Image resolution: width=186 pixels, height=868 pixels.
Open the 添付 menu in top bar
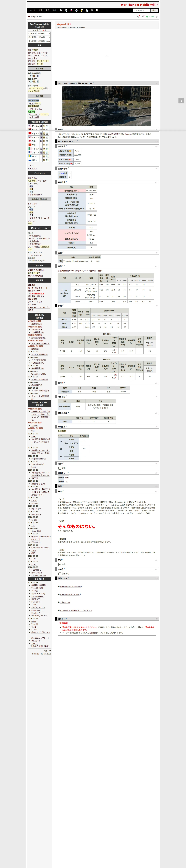click(54, 10)
